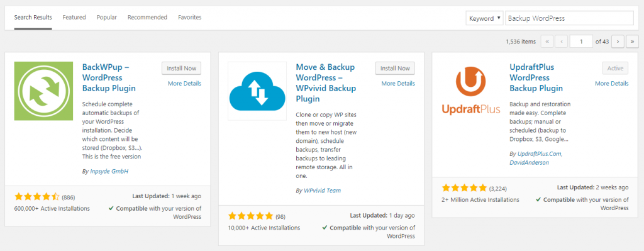Click Last Updated: 2 weeks ago

592,187
